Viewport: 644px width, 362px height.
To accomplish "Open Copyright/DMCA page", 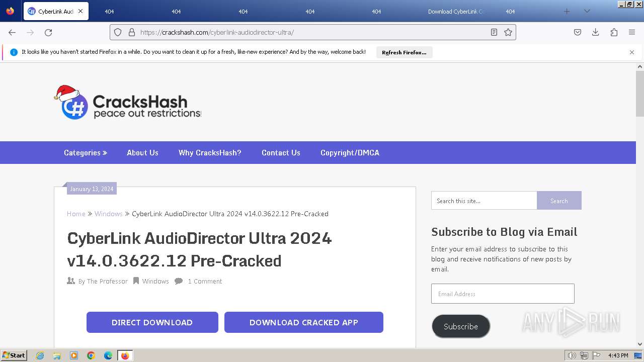I will 350,153.
